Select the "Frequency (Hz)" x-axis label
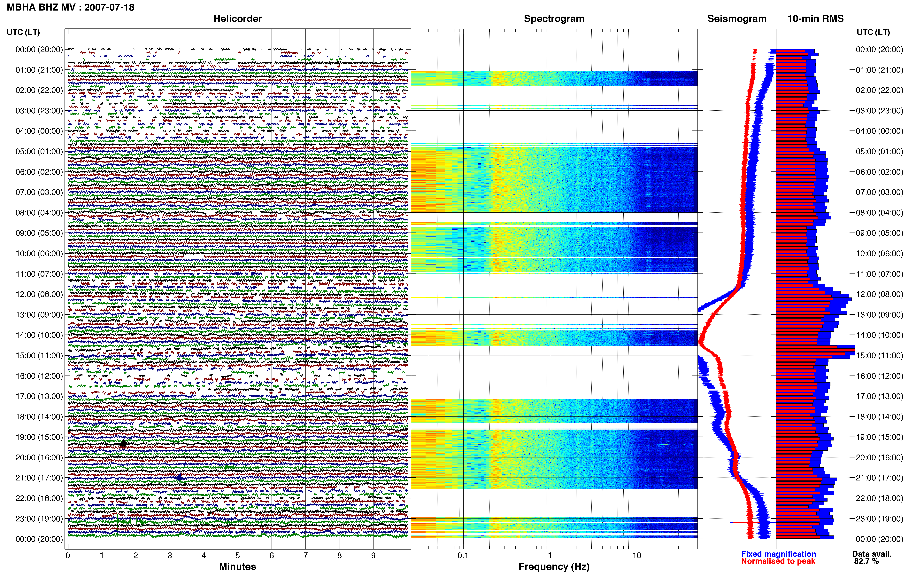Screen dimensions: 924x578 point(554,566)
